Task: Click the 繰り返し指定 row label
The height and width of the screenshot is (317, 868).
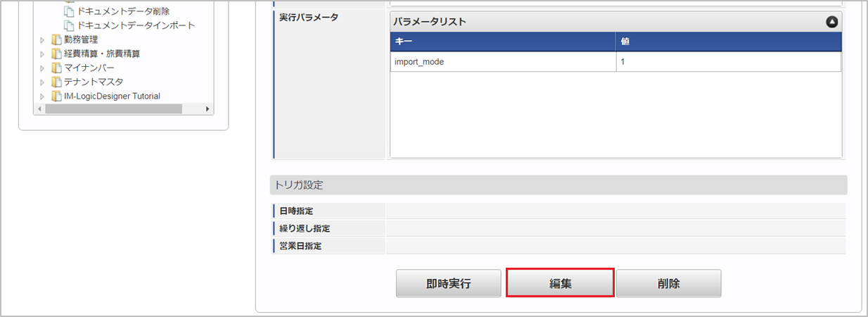Action: point(305,228)
